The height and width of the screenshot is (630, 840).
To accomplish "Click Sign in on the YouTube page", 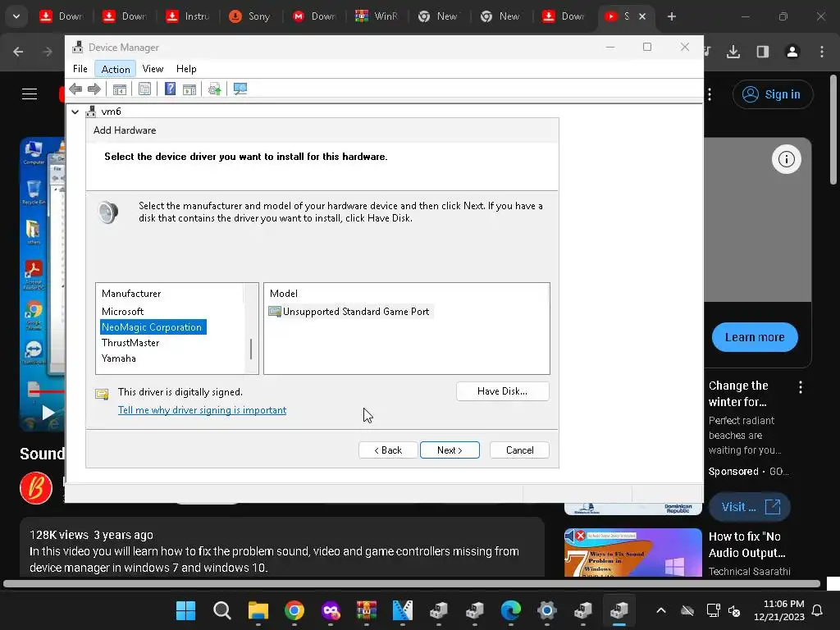I will (773, 94).
